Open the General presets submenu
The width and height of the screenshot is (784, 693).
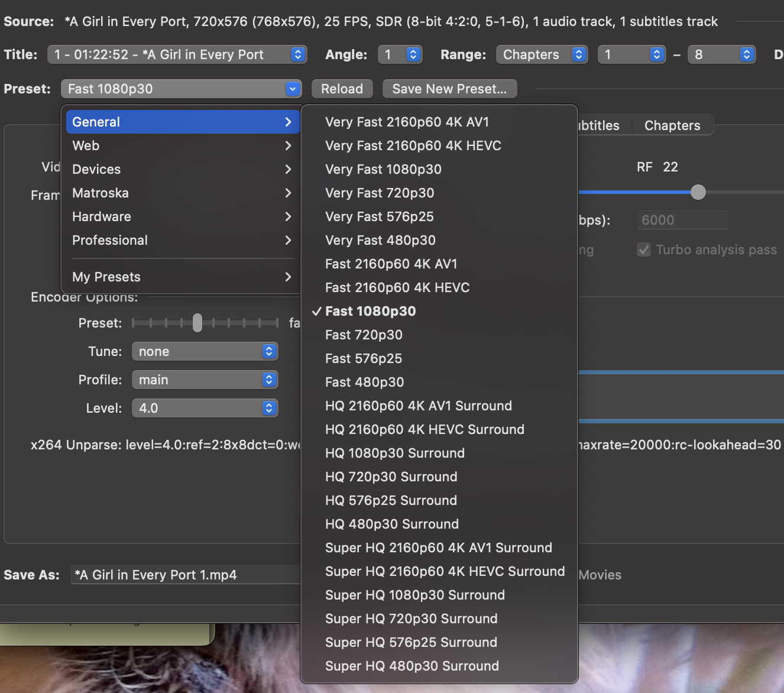[x=183, y=122]
